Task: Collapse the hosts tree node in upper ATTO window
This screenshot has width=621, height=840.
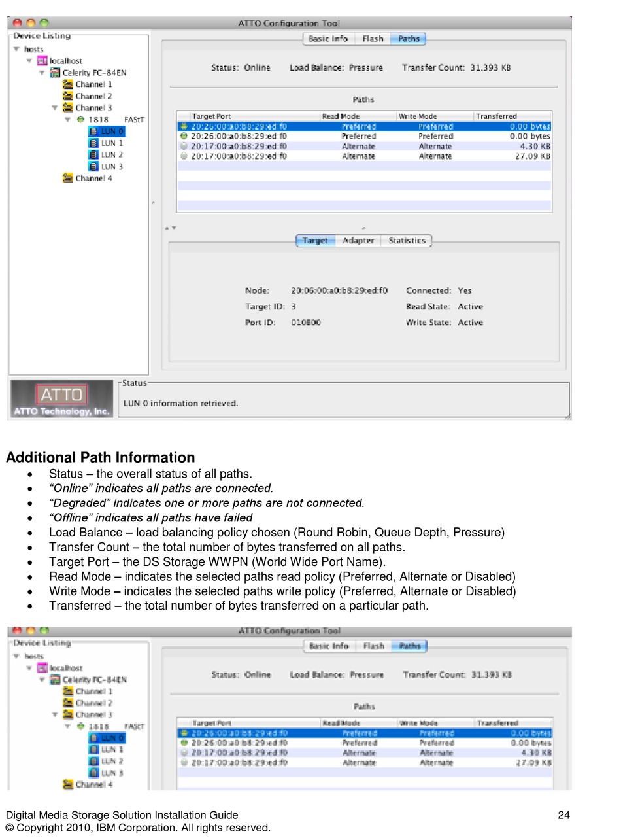Action: click(16, 49)
